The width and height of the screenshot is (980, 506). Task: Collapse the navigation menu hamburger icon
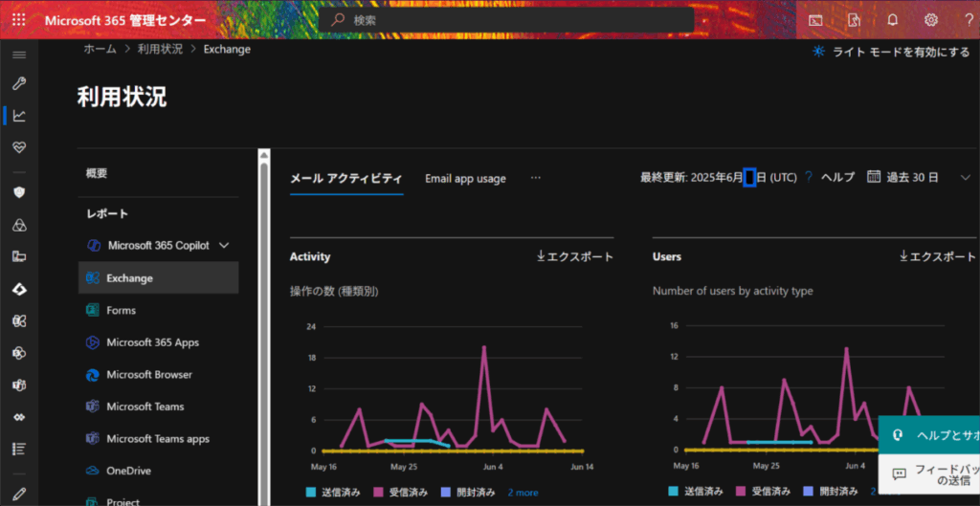pos(19,55)
